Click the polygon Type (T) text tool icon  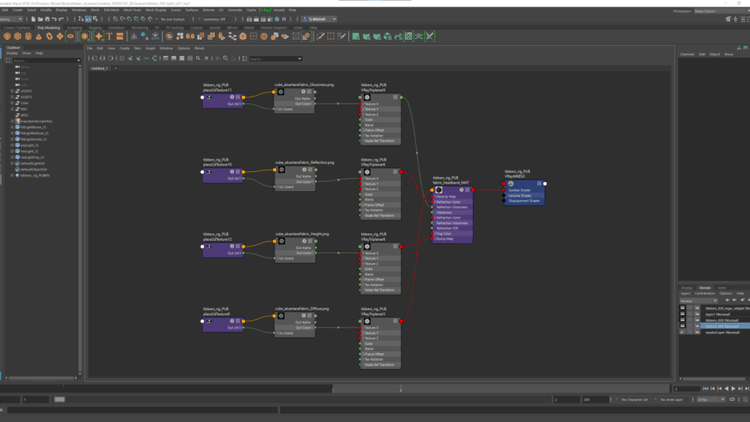110,36
